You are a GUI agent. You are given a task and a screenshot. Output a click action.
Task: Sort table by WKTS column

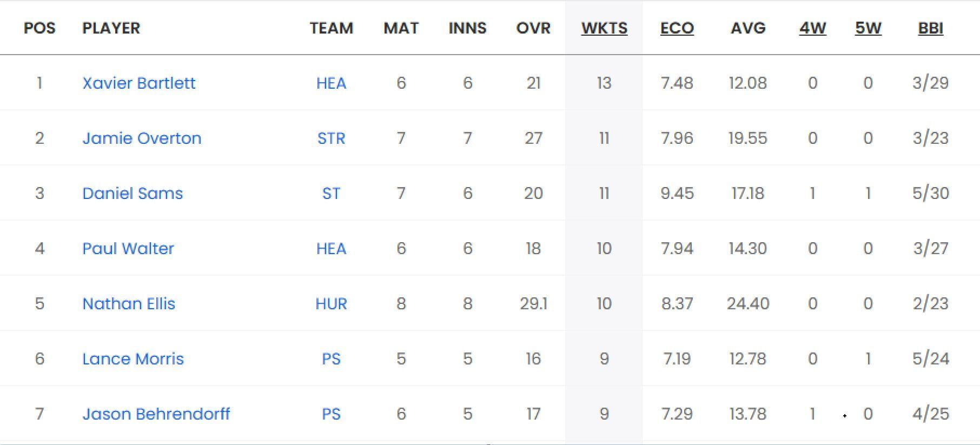tap(604, 28)
